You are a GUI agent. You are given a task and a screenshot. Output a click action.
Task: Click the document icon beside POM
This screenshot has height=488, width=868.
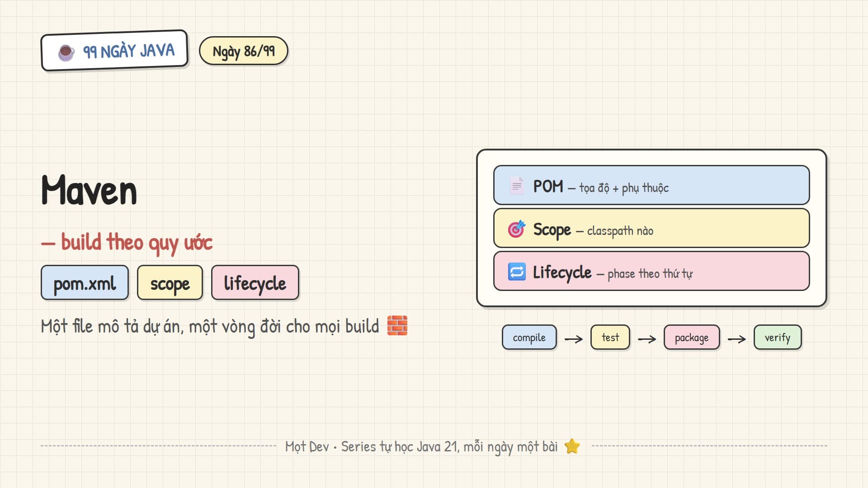coord(517,185)
